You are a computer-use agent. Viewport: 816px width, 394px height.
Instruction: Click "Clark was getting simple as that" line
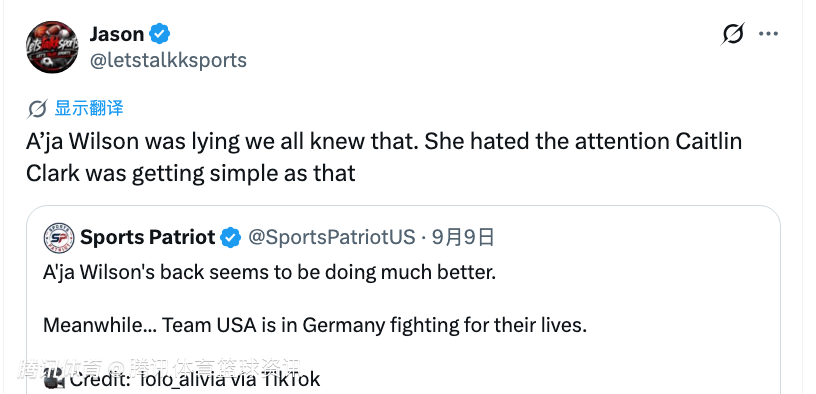(190, 173)
